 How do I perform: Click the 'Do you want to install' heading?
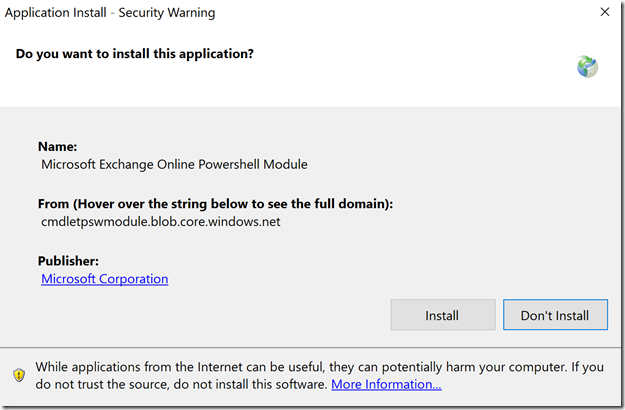click(135, 53)
